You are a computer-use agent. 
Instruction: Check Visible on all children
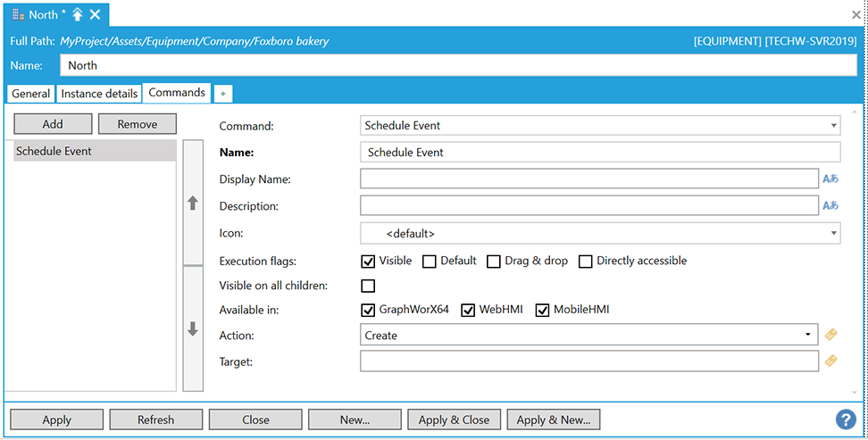coord(368,286)
